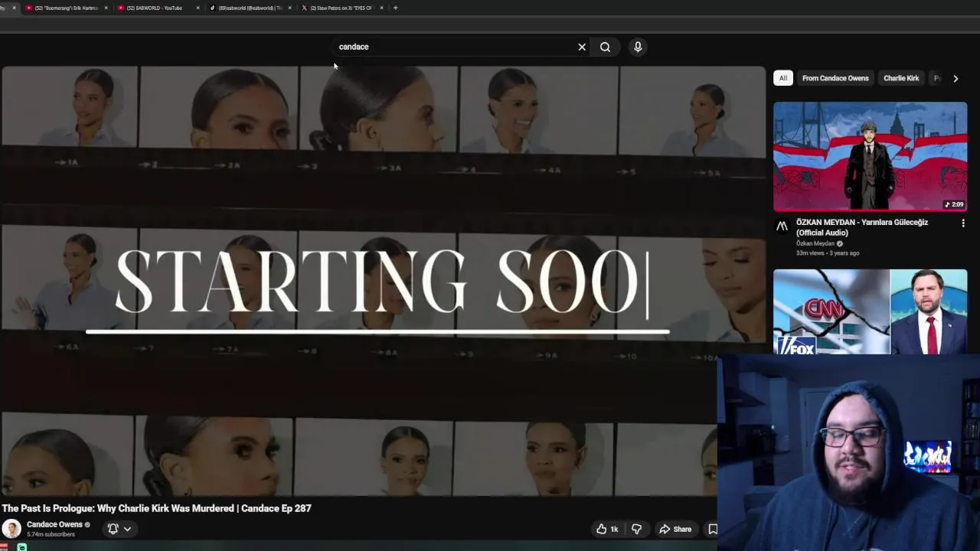The width and height of the screenshot is (980, 551).
Task: Close the Boomerang Erik Hartman tab
Action: coord(106,8)
